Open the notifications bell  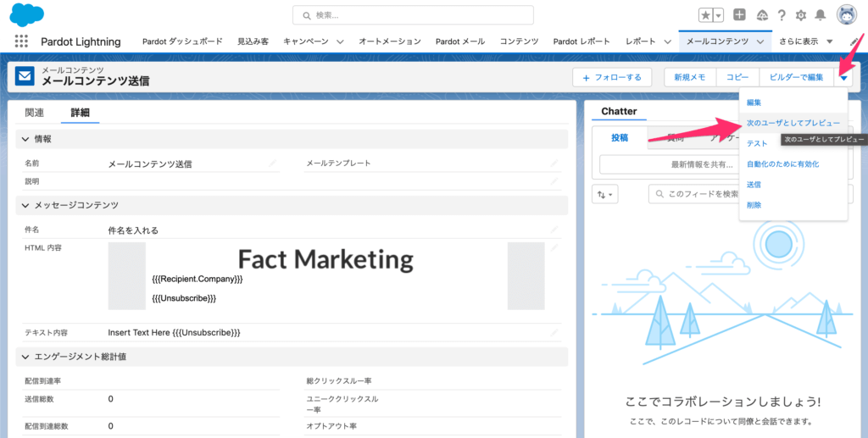[821, 15]
